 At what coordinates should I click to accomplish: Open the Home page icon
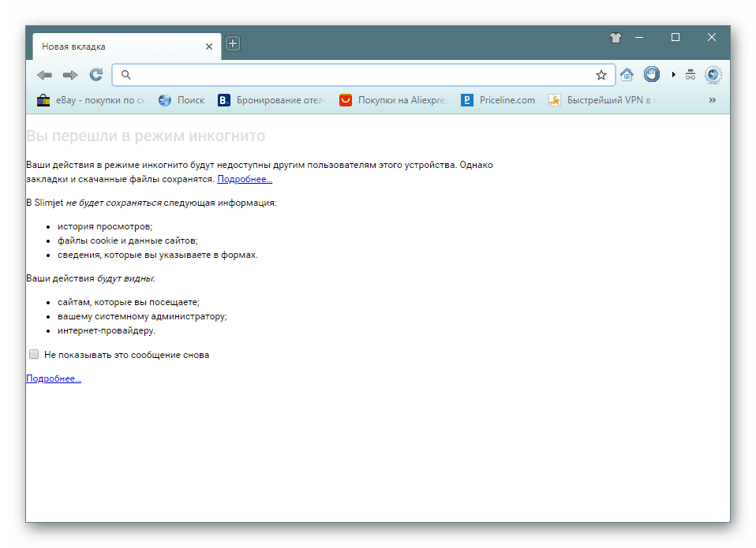tap(627, 75)
